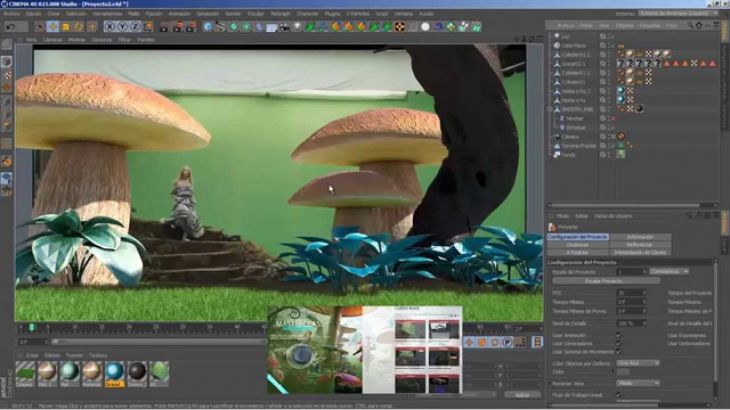Open the Recortar Vista dropdown
Viewport: 730px width, 410px height.
[638, 383]
